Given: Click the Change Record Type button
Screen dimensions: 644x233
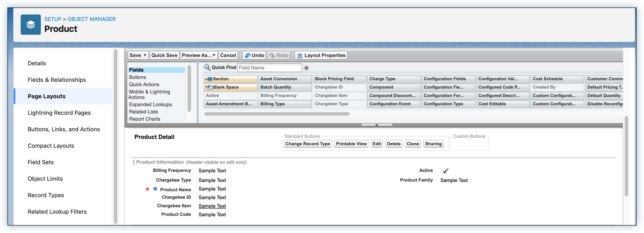Looking at the screenshot, I should [307, 144].
